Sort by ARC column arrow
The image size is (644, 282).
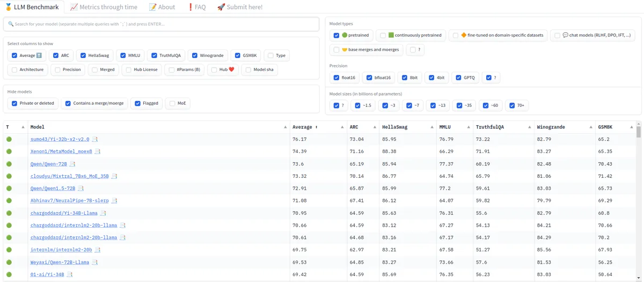[375, 127]
